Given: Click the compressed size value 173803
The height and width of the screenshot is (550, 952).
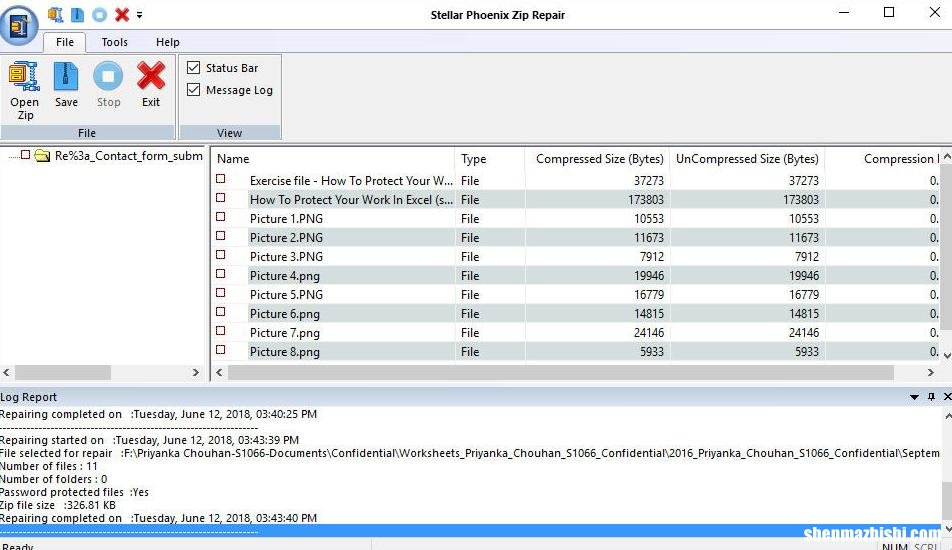Looking at the screenshot, I should 645,200.
